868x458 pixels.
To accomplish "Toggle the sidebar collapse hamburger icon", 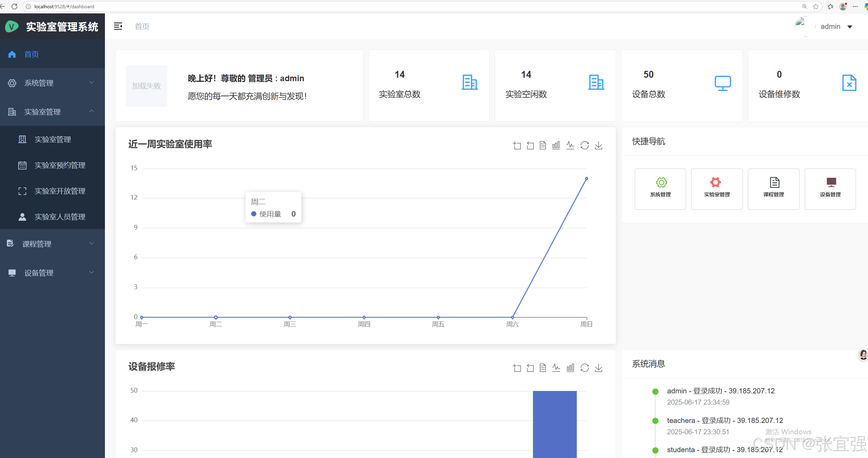I will pos(118,26).
